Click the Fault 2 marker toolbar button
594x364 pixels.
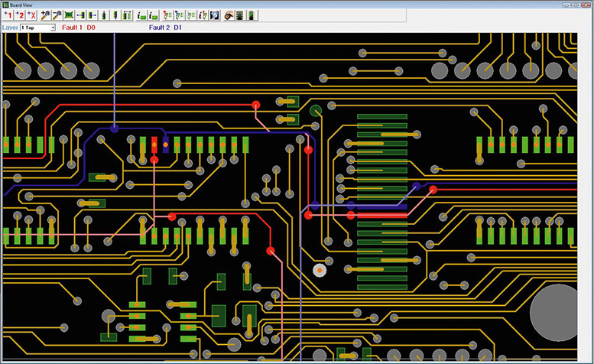(20, 15)
